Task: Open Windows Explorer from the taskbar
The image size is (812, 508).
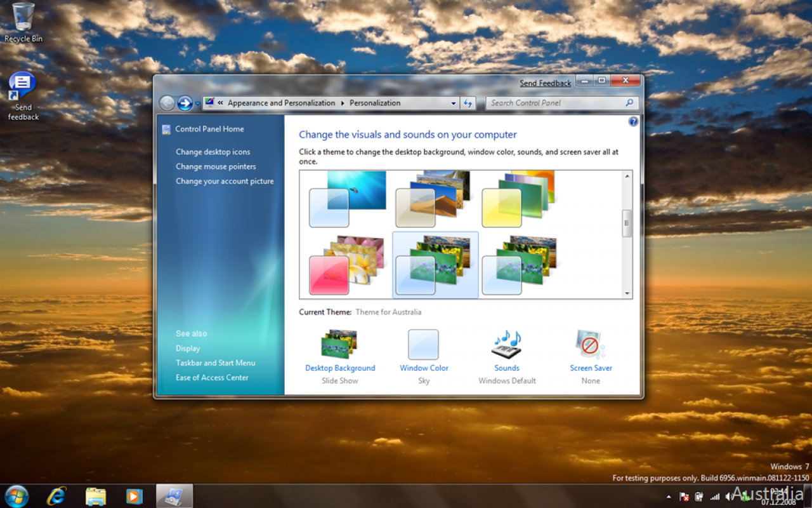Action: coord(95,496)
